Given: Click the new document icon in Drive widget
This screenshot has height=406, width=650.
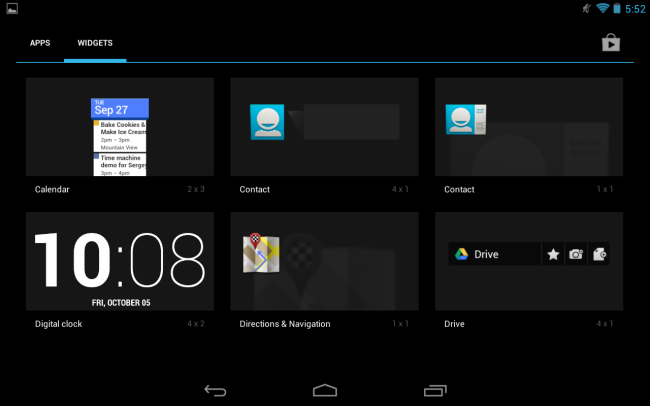Looking at the screenshot, I should click(599, 254).
